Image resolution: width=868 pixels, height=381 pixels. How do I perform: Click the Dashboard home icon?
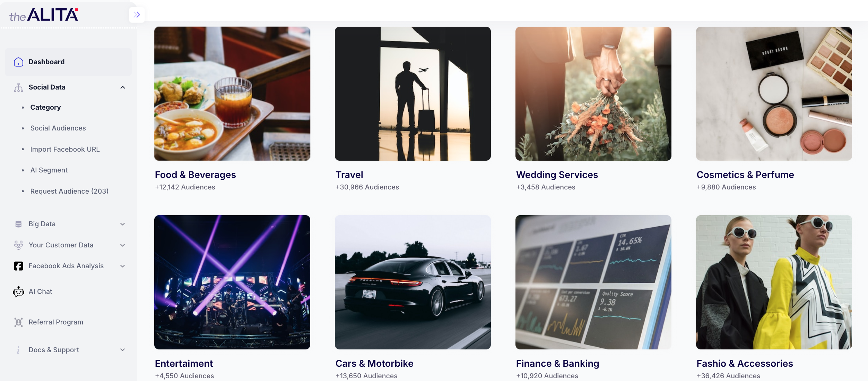pyautogui.click(x=18, y=62)
